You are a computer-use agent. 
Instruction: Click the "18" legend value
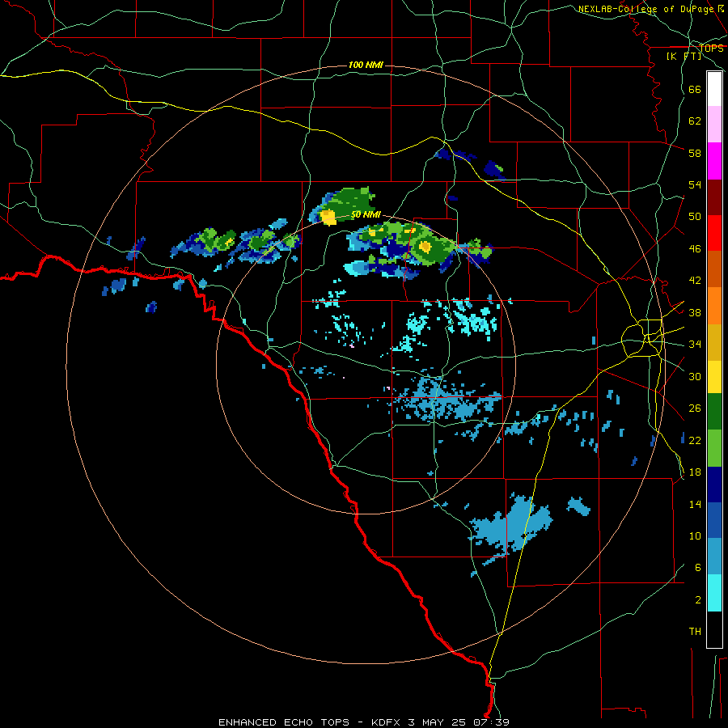695,472
